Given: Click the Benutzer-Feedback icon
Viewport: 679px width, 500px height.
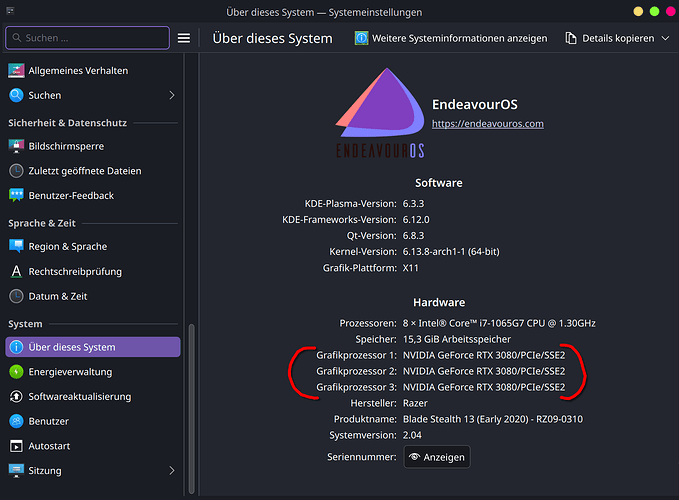Looking at the screenshot, I should click(x=16, y=196).
